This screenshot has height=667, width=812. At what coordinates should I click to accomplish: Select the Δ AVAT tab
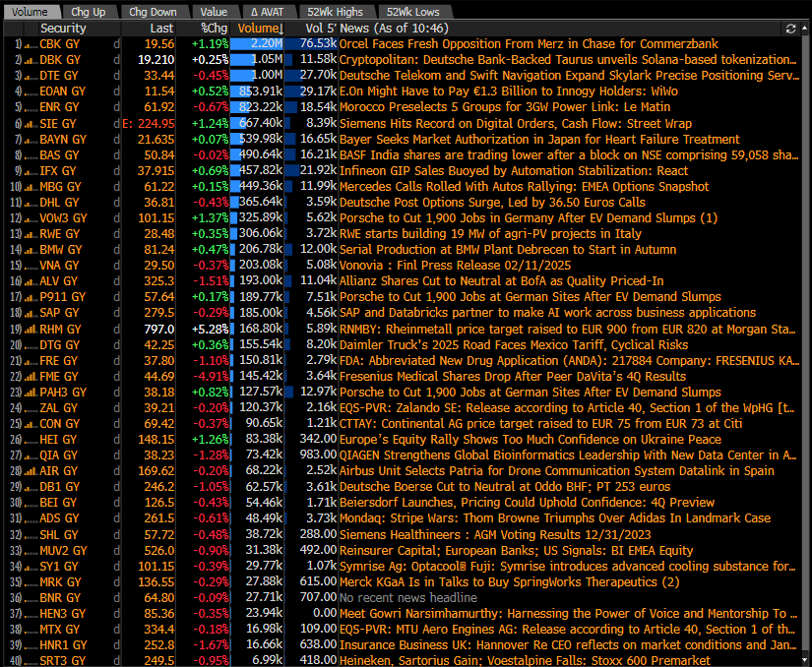pos(267,12)
